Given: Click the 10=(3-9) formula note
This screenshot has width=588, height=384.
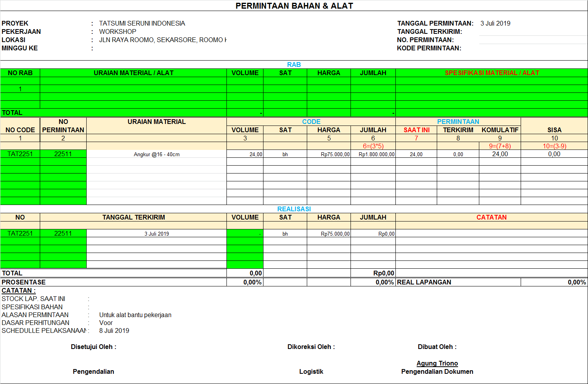Looking at the screenshot, I should point(554,146).
